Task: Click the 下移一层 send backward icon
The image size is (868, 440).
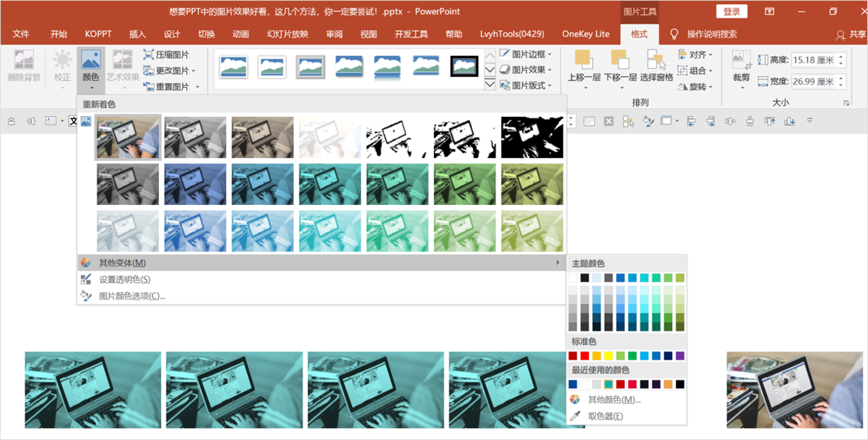Action: tap(619, 59)
